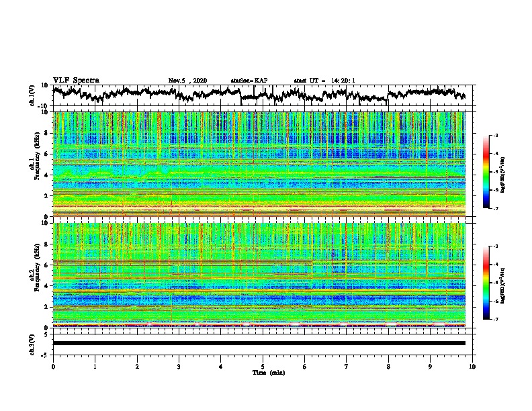Click the upper colorbar log(PSD) label
Image resolution: width=532 pixels, height=411 pixels.
tap(503, 175)
